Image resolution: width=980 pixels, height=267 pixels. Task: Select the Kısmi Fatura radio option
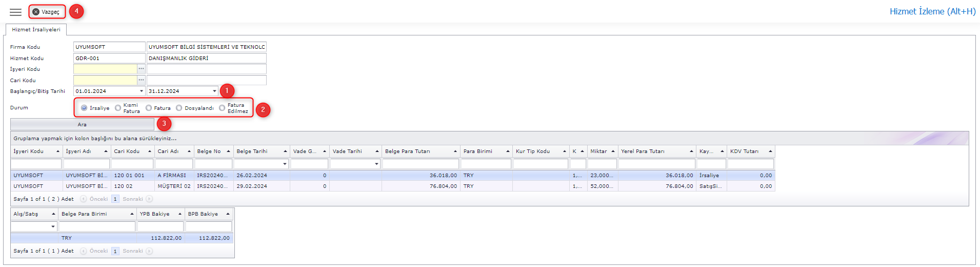click(x=118, y=108)
